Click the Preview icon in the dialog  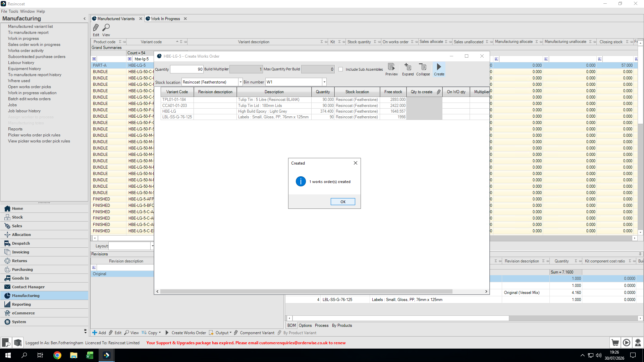point(391,69)
